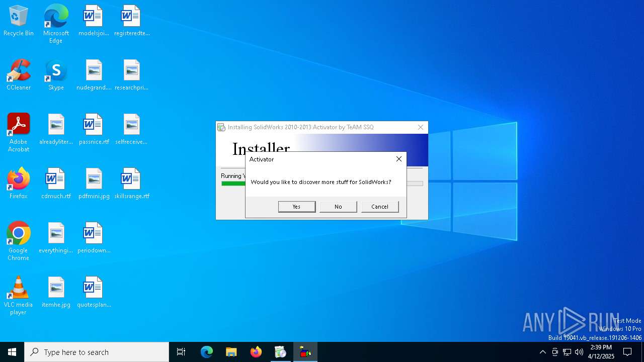Click the installer progress bar
The width and height of the screenshot is (644, 362).
point(322,184)
